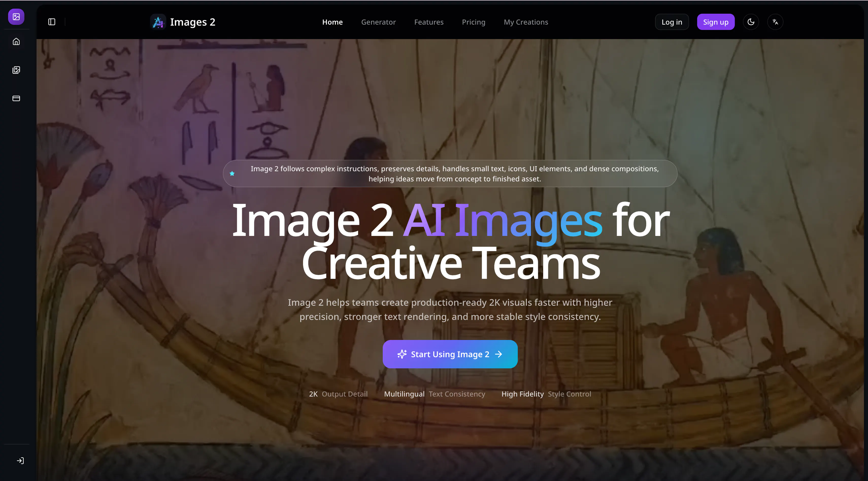Open the Home icon in the sidebar
Screen dimensions: 868x481
point(16,41)
